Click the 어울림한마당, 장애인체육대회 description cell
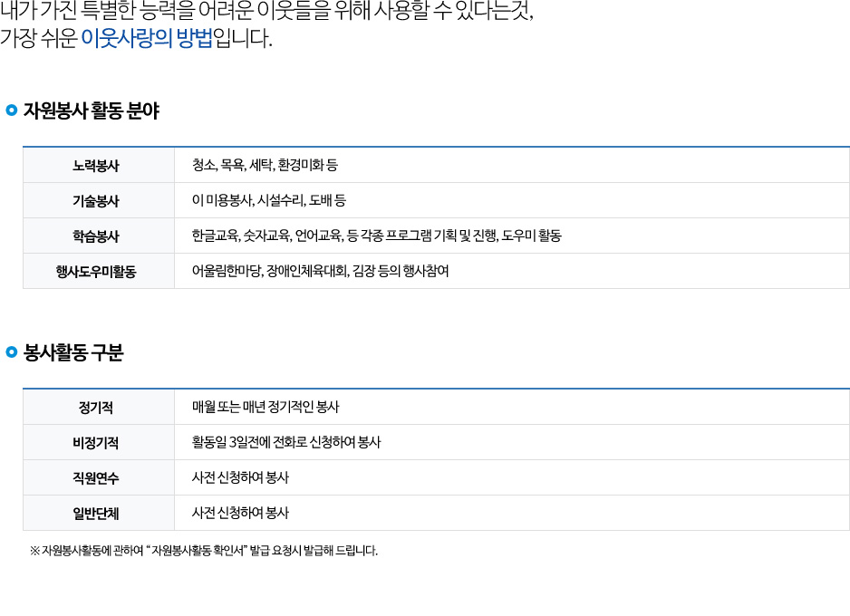This screenshot has height=616, width=850. tap(512, 271)
